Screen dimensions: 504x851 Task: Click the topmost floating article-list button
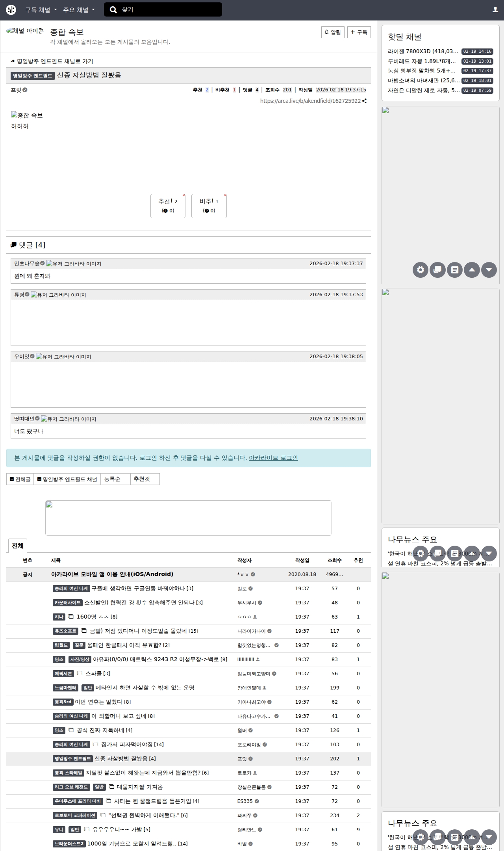(455, 270)
